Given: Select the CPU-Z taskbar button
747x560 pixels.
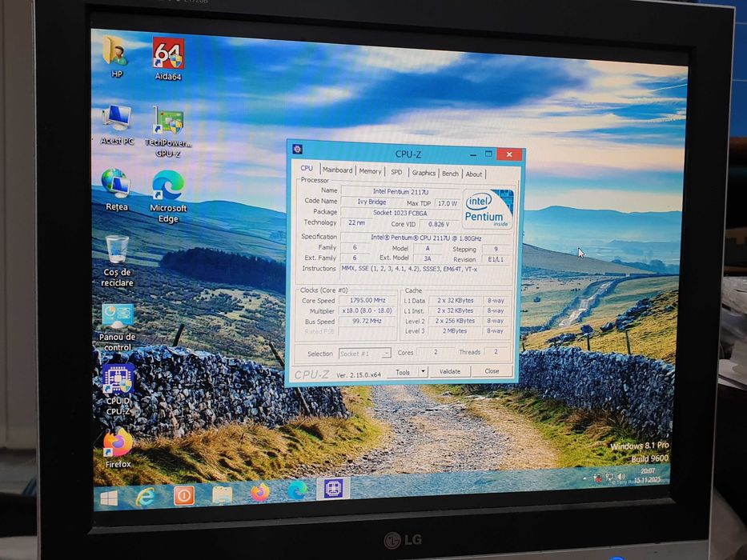Looking at the screenshot, I should coord(334,489).
